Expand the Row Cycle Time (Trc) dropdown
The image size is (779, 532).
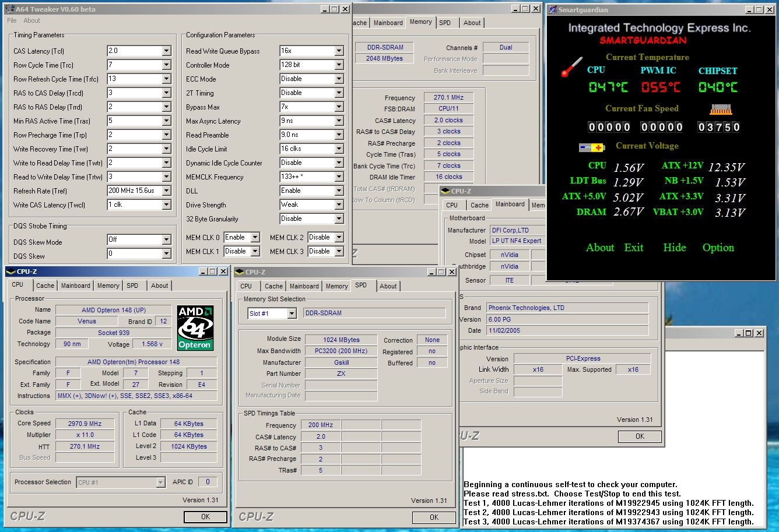[x=166, y=65]
